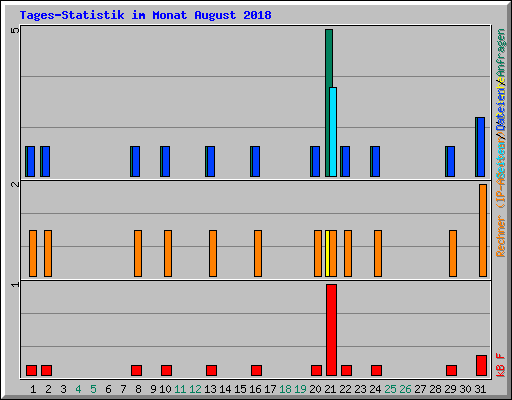Click the red bar on day 16
This screenshot has height=400, width=512.
pyautogui.click(x=256, y=370)
